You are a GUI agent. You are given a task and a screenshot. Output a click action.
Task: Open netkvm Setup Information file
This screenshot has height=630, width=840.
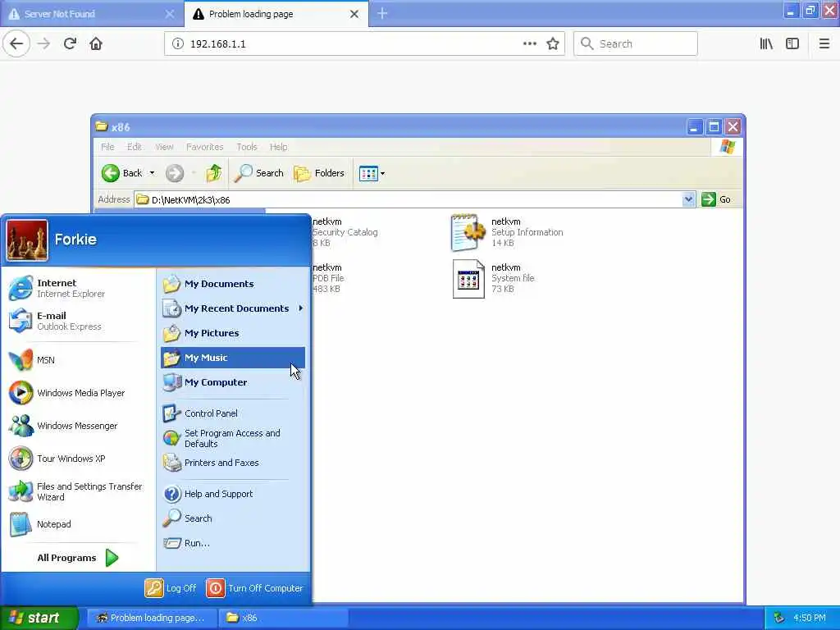[507, 232]
